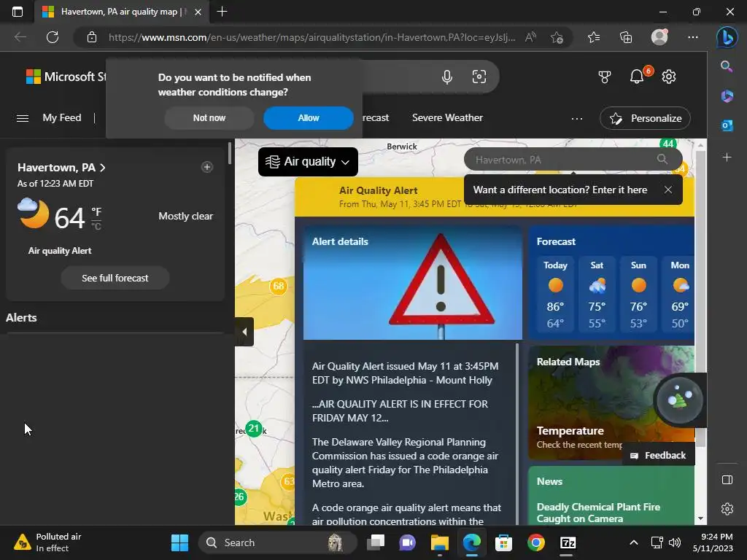
Task: Open the Temperature related map card
Action: tap(611, 402)
